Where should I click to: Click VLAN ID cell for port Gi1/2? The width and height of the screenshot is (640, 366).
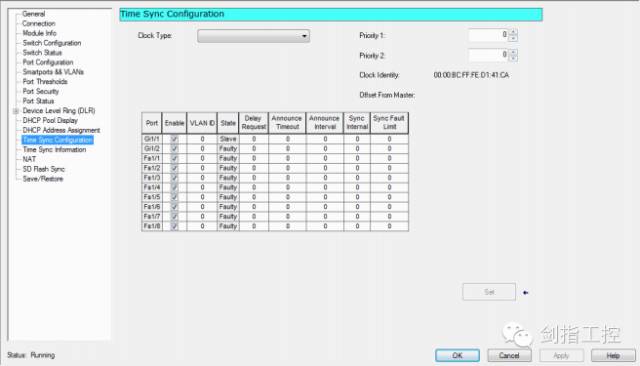[x=202, y=149]
